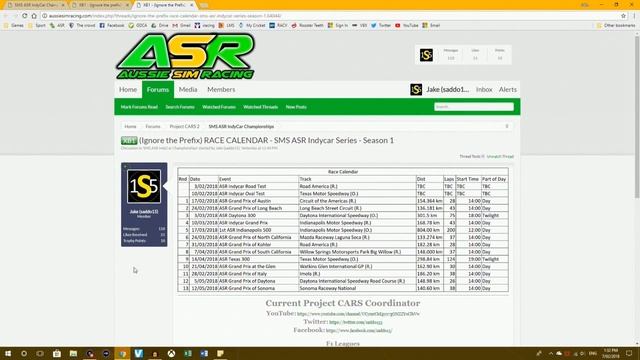The height and width of the screenshot is (360, 640).
Task: Open the YouTube channel link in the post
Action: [358, 314]
